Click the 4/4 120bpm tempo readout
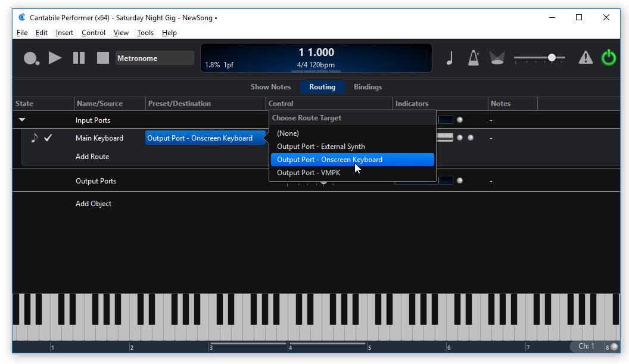629x364 pixels. click(x=316, y=64)
